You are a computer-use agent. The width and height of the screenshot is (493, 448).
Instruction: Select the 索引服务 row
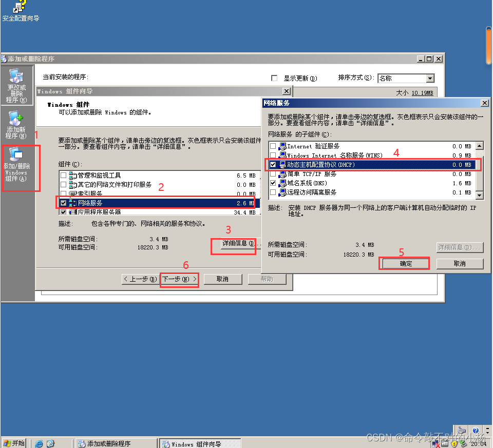click(160, 193)
